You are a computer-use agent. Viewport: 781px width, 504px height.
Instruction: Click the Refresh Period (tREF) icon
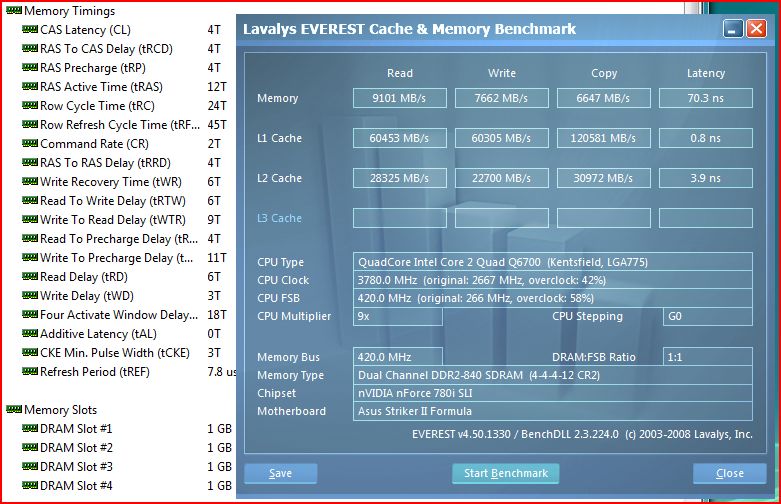pos(30,371)
